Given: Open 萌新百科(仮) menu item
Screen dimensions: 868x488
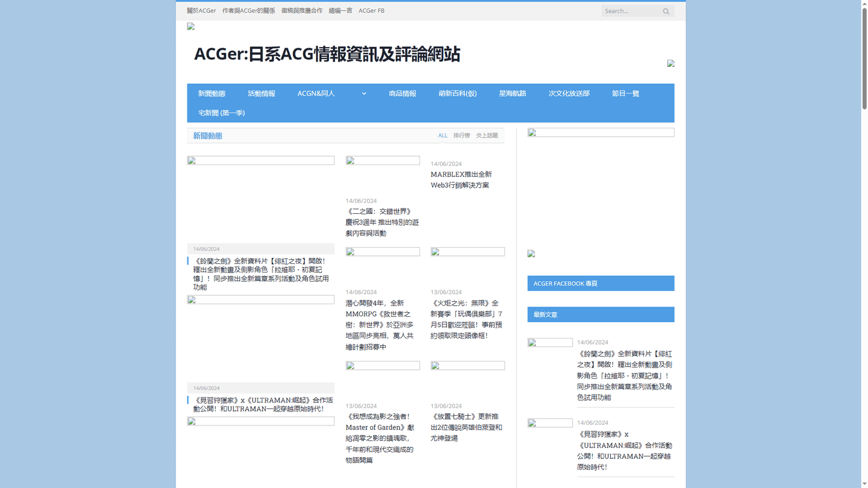Looking at the screenshot, I should [x=458, y=93].
